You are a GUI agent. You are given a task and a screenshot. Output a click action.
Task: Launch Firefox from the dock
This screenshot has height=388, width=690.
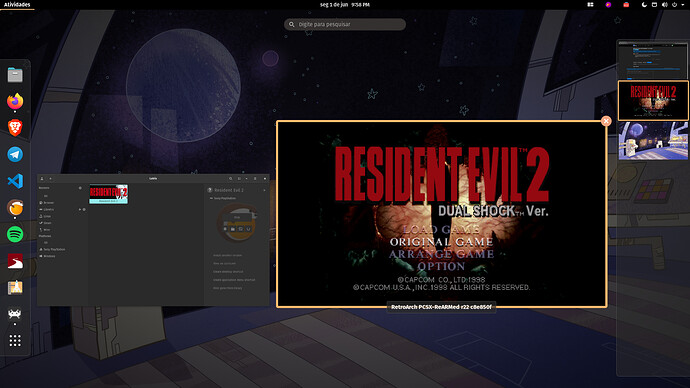[x=15, y=101]
